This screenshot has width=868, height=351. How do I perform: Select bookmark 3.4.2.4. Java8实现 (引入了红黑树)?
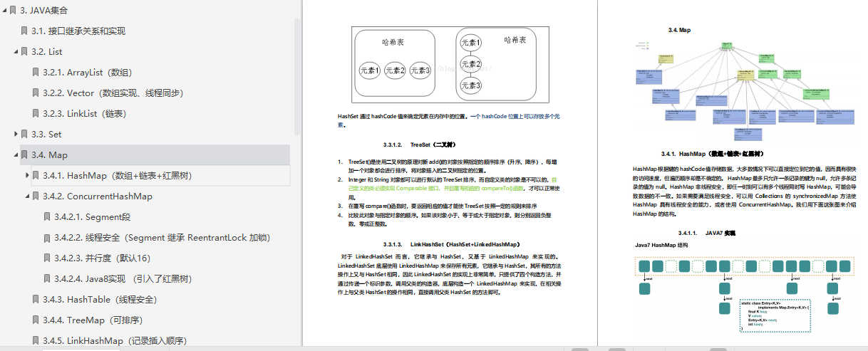click(123, 278)
